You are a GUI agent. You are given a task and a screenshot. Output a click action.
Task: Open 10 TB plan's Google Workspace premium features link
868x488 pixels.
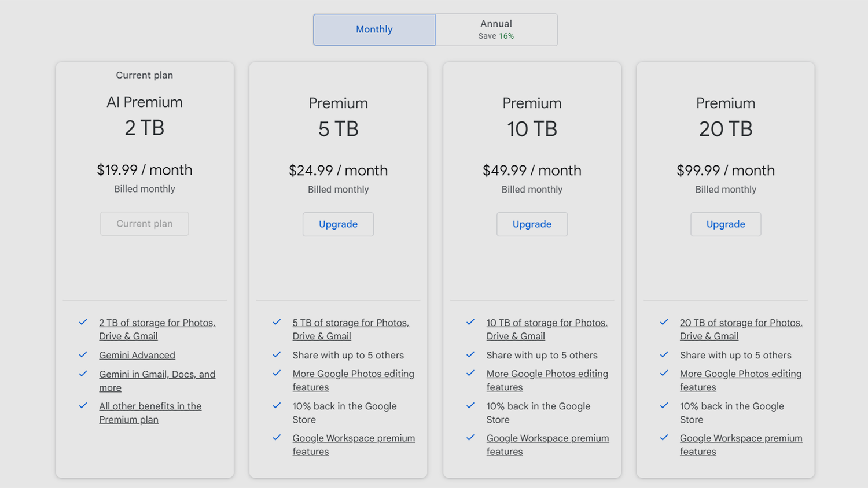[x=547, y=438]
